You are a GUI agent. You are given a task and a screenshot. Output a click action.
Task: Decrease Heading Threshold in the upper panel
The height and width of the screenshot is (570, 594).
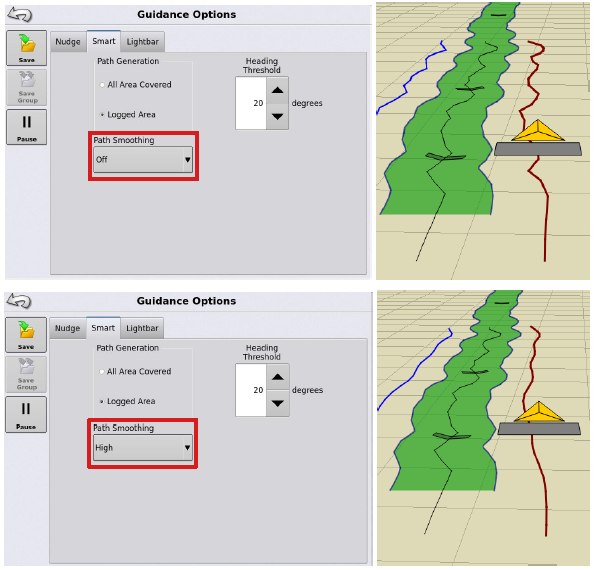click(x=278, y=117)
